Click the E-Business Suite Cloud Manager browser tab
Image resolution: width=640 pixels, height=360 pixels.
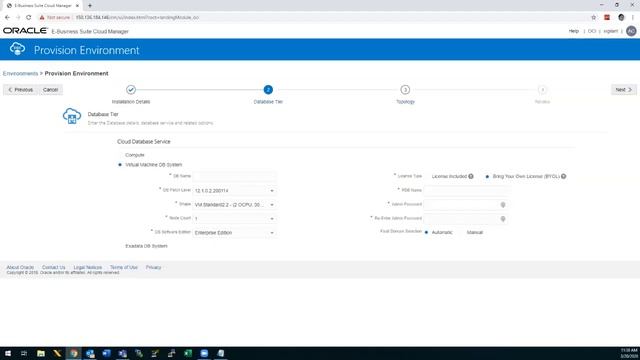click(x=42, y=6)
